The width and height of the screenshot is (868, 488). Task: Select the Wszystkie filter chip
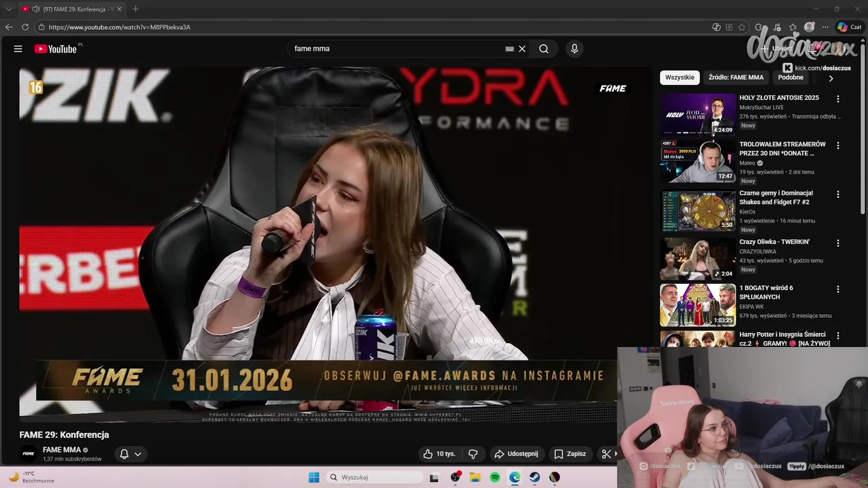pos(679,77)
